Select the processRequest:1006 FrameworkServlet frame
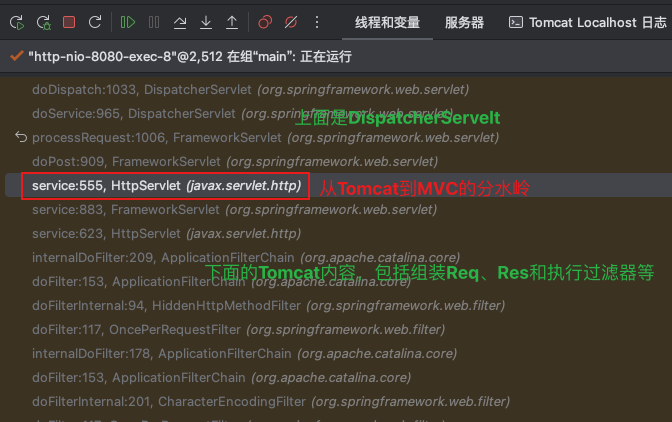The image size is (672, 422). pyautogui.click(x=265, y=138)
